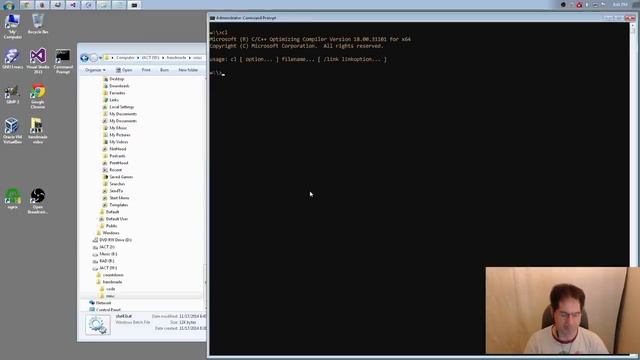Viewport: 640px width, 360px height.
Task: Select Computer in the address bar breadcrumb
Action: point(125,58)
